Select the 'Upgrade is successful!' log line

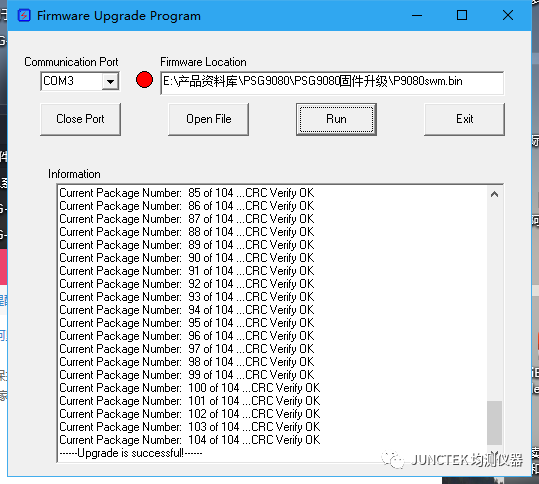[131, 453]
